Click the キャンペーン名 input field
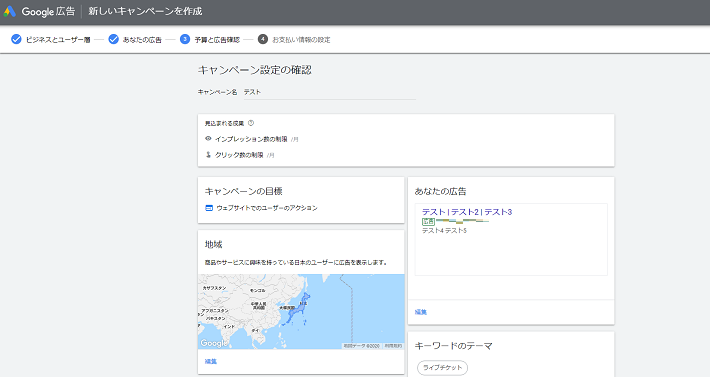 click(x=330, y=92)
